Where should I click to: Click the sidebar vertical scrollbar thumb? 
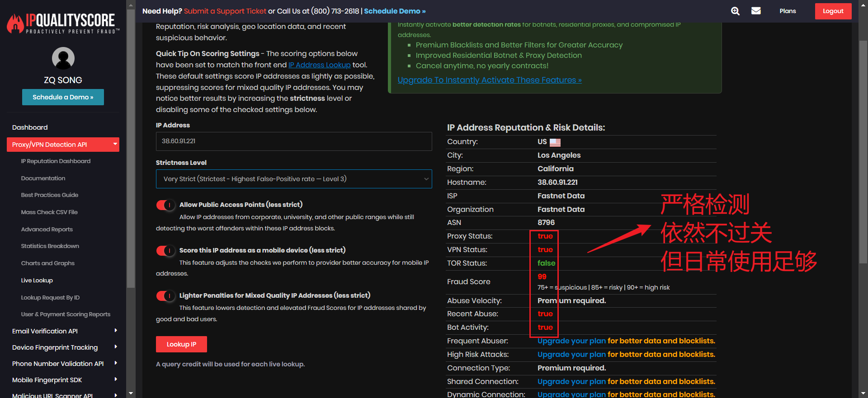coord(131,149)
